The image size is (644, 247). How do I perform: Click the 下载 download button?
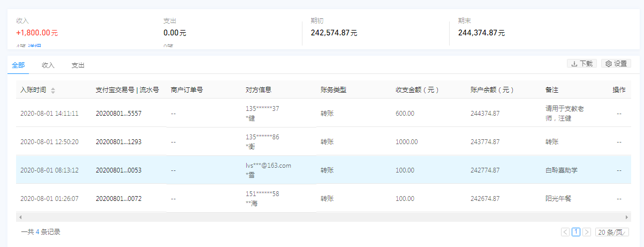point(582,64)
